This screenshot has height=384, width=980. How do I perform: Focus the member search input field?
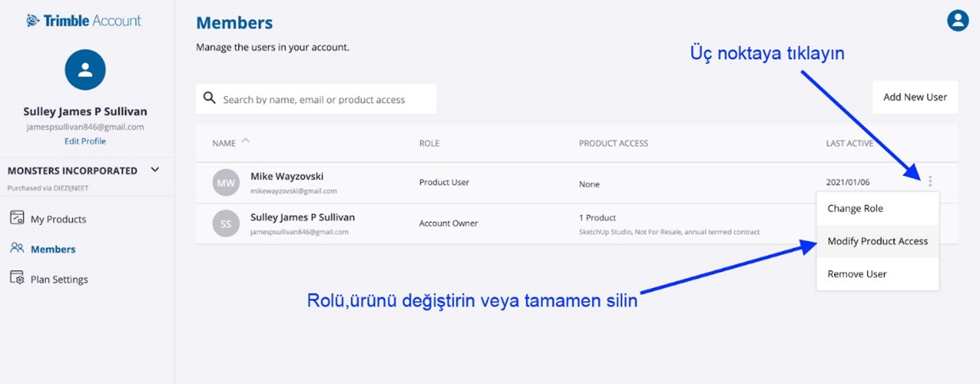pos(316,99)
